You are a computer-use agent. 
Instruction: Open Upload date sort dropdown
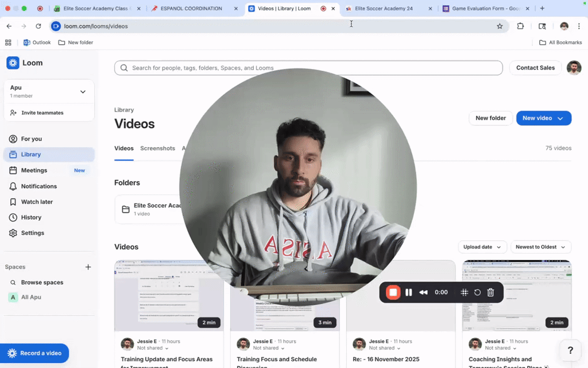pos(482,247)
